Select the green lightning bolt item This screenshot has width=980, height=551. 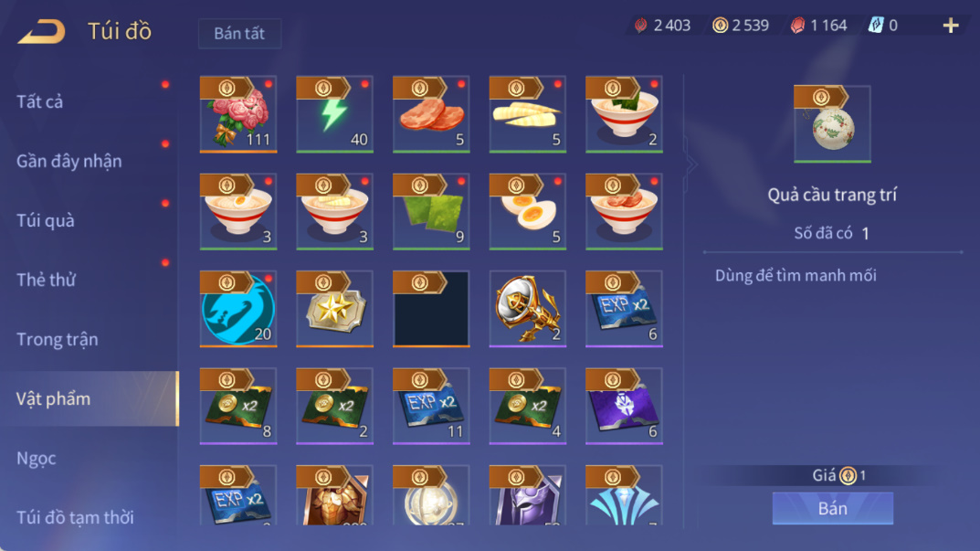334,114
